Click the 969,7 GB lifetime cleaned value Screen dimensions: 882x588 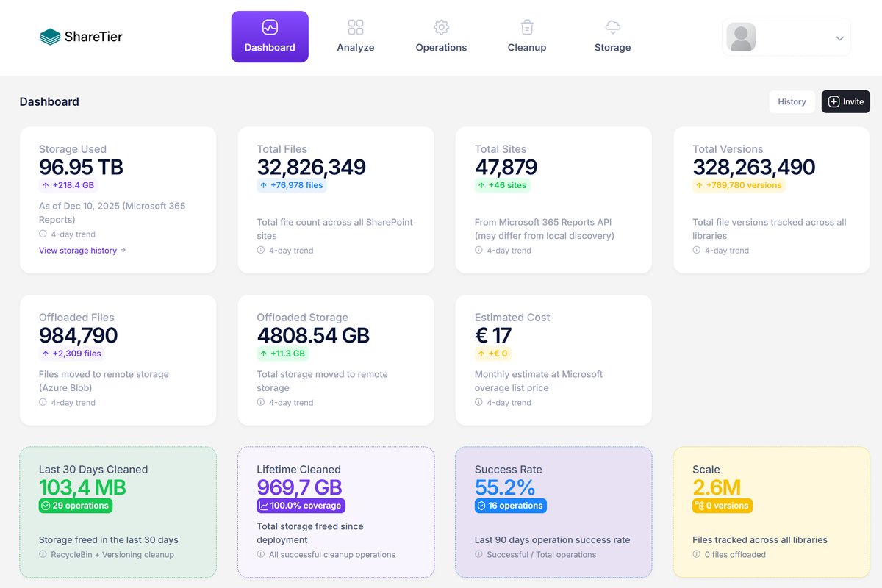[299, 487]
